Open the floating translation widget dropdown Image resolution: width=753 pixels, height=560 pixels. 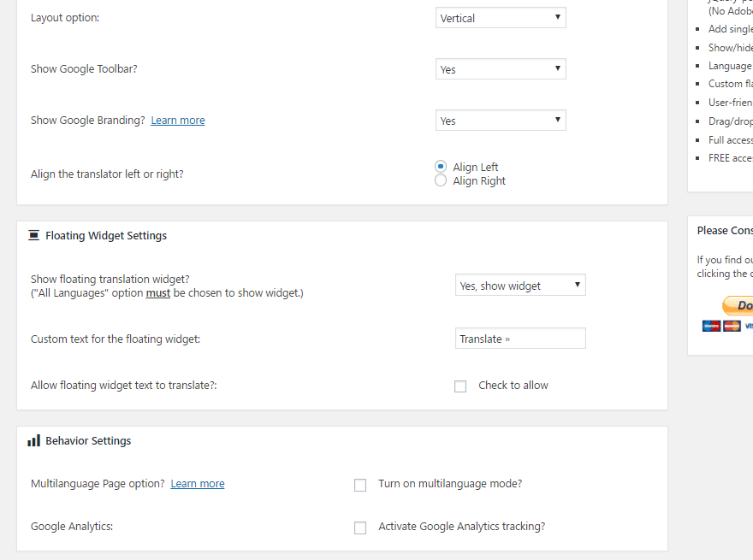click(520, 285)
